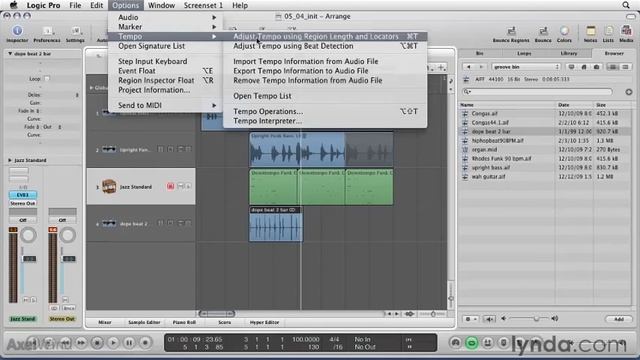Toggle the Off automation button on the Stereo Out strip
640x360 pixels.
[x=62, y=220]
